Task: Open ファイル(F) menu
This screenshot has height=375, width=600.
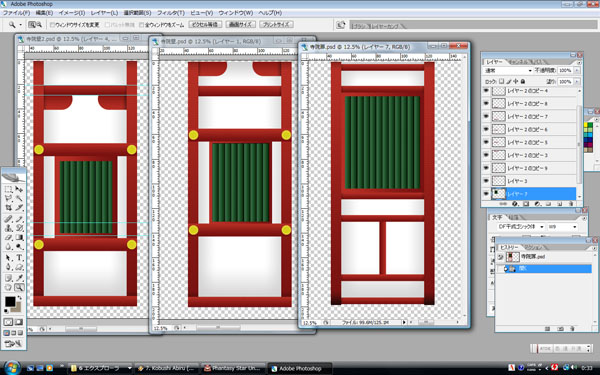Action: click(16, 13)
